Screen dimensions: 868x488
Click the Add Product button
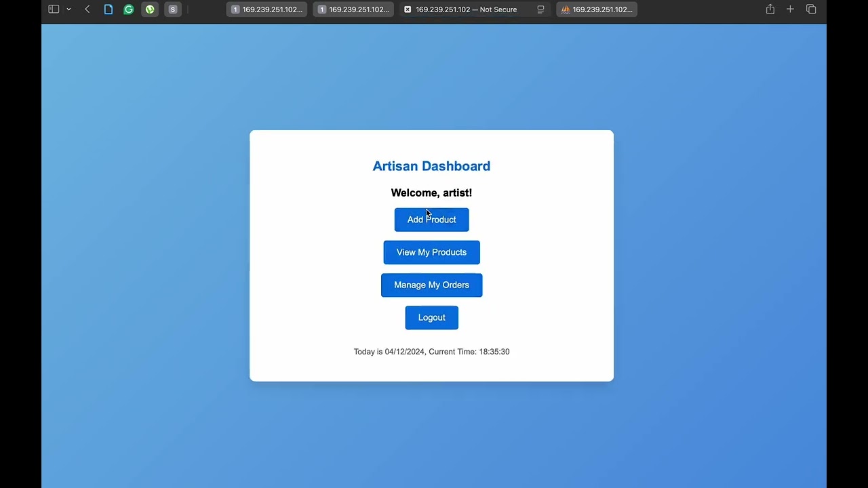431,220
